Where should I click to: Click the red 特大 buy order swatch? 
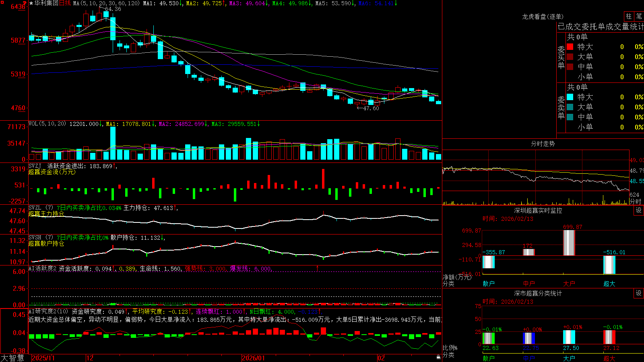570,47
